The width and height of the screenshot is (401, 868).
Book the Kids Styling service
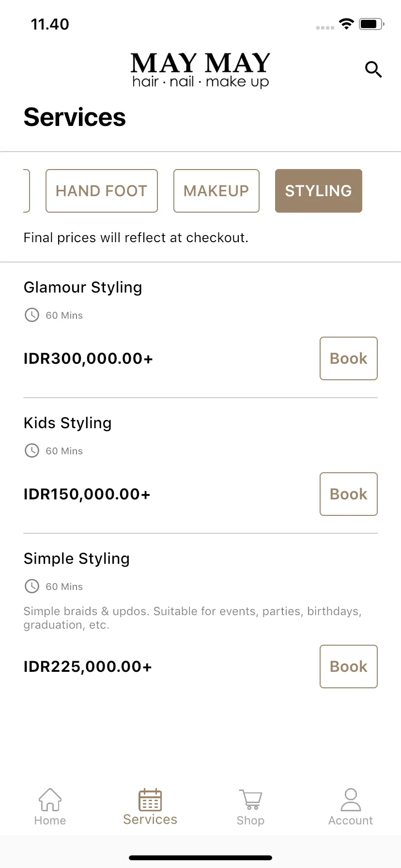(349, 494)
